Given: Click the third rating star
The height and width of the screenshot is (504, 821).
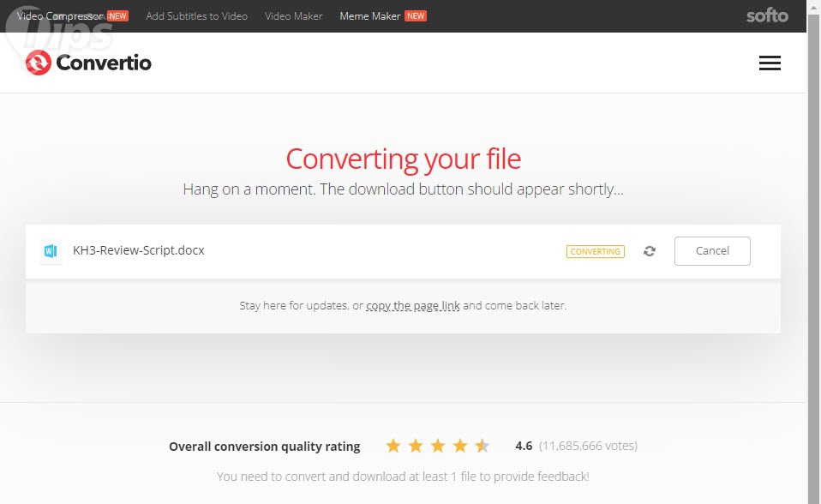Looking at the screenshot, I should [438, 446].
